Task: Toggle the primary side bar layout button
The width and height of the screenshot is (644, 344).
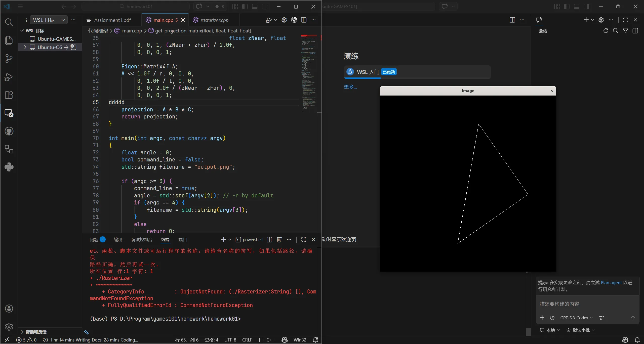Action: [245, 7]
